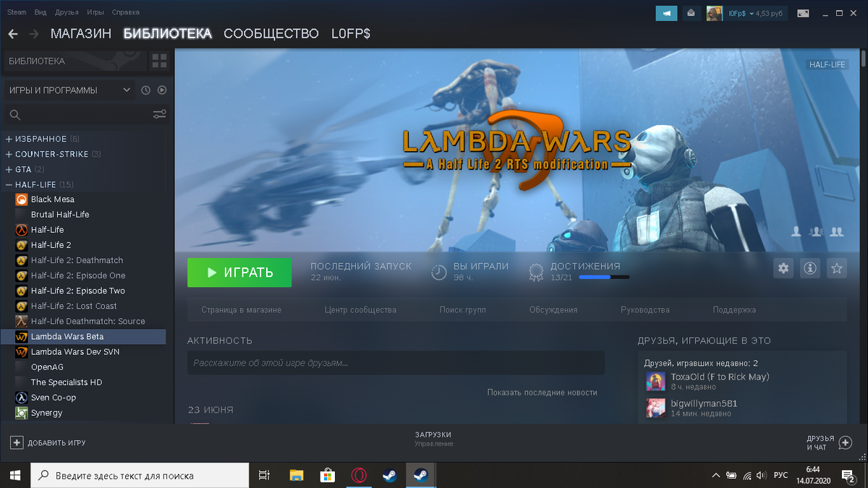868x488 pixels.
Task: Open Игры menu
Action: [95, 12]
